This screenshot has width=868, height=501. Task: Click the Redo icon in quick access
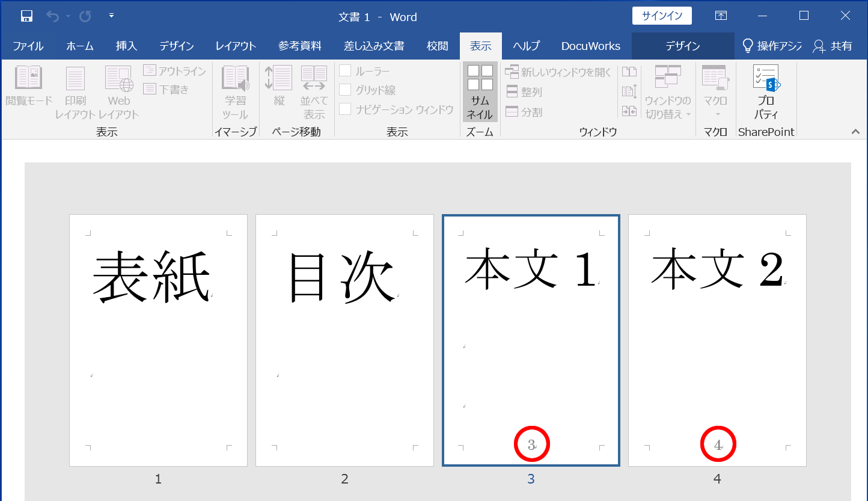tap(85, 16)
